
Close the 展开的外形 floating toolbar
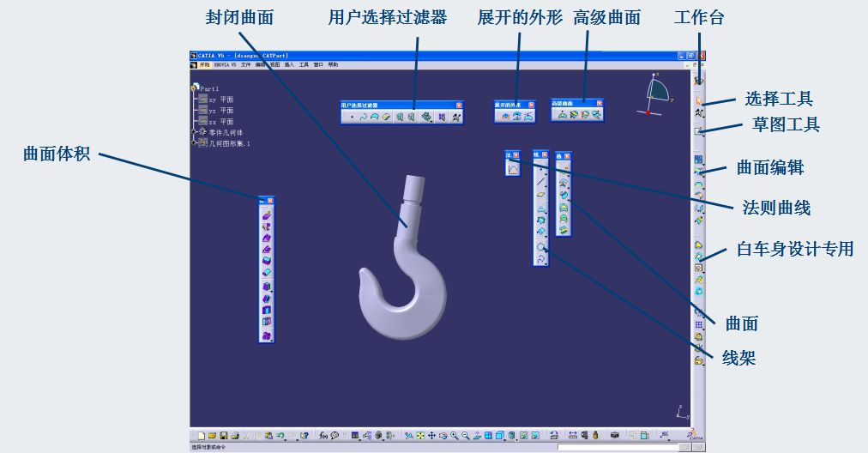[x=531, y=106]
